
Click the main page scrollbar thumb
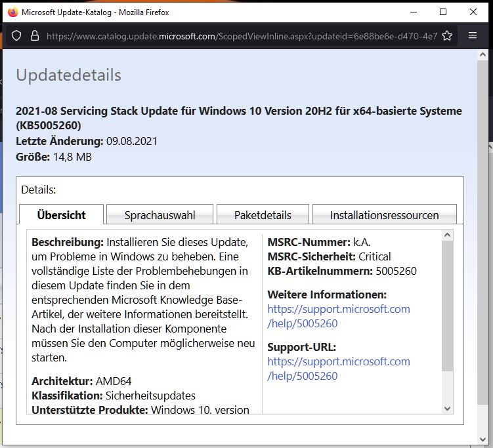point(482,232)
